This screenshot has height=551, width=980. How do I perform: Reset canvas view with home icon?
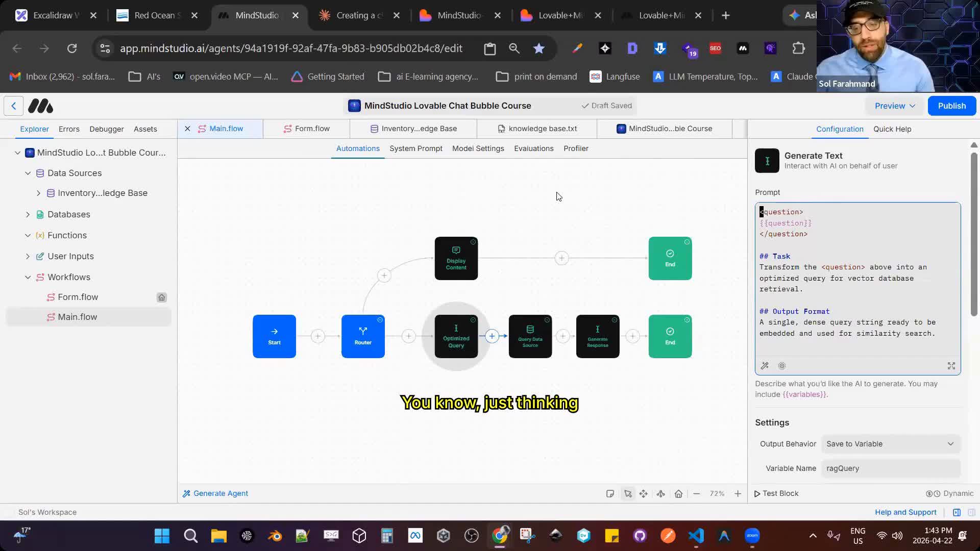click(678, 494)
